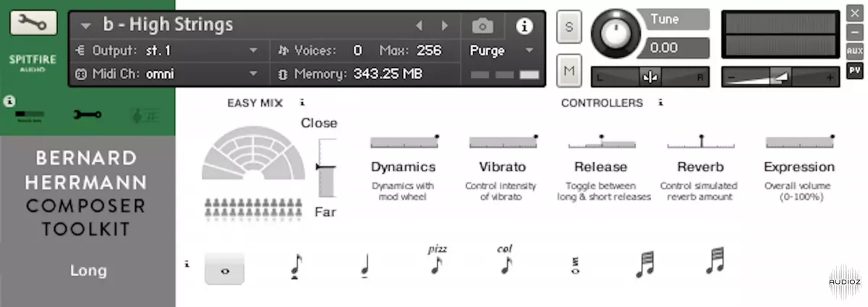
Task: Select the col legno articulation note
Action: [505, 261]
